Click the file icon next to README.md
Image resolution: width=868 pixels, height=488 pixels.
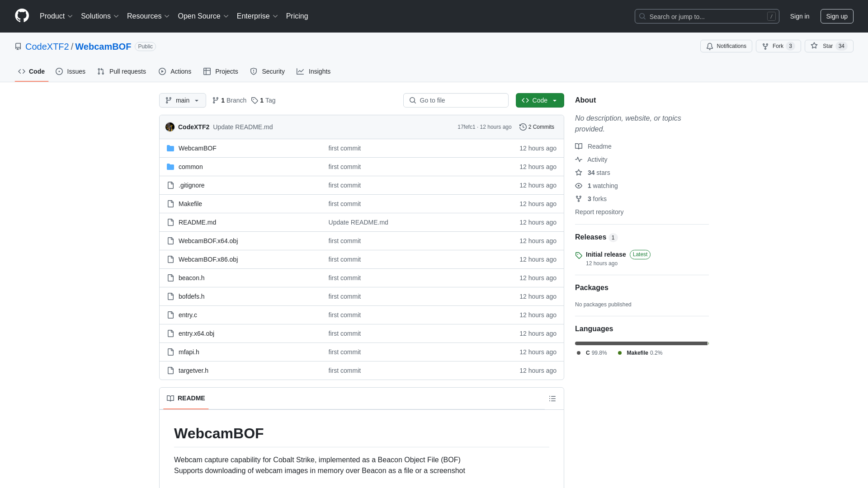tap(170, 222)
